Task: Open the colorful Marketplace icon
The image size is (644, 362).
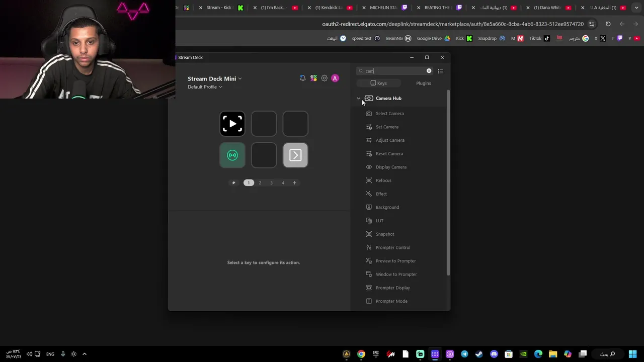Action: pos(313,78)
